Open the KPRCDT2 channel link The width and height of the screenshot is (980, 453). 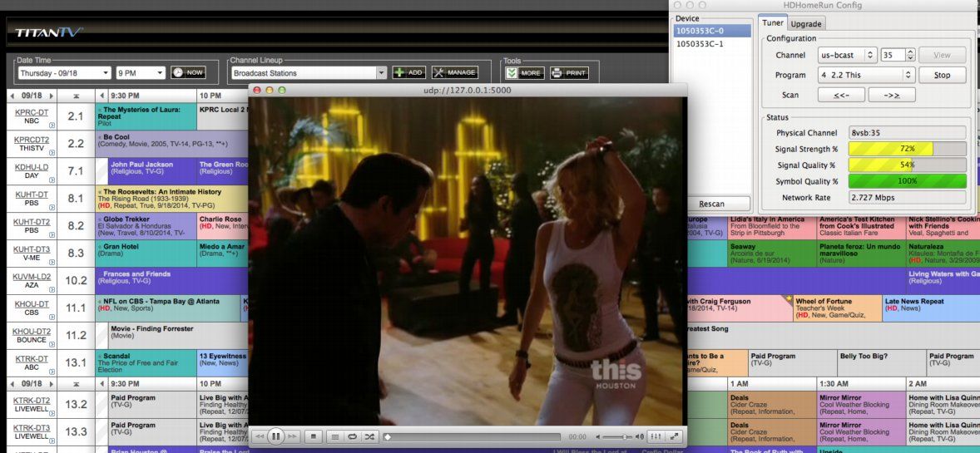tap(32, 140)
